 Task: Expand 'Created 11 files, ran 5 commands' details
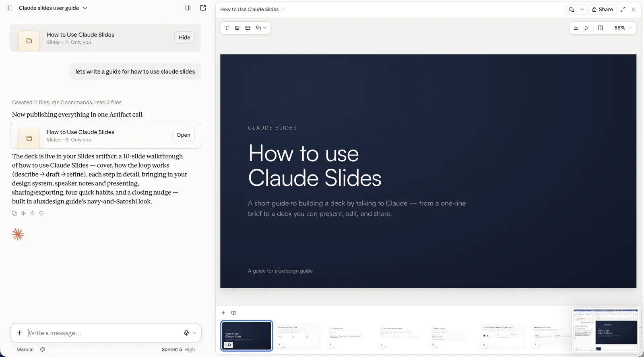67,103
